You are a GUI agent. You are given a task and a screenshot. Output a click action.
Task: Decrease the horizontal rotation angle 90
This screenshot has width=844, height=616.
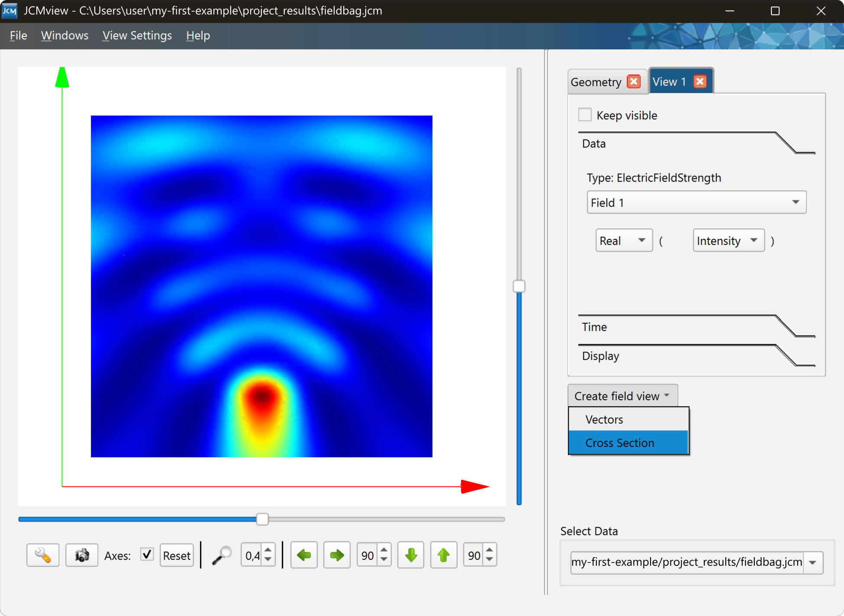[384, 560]
